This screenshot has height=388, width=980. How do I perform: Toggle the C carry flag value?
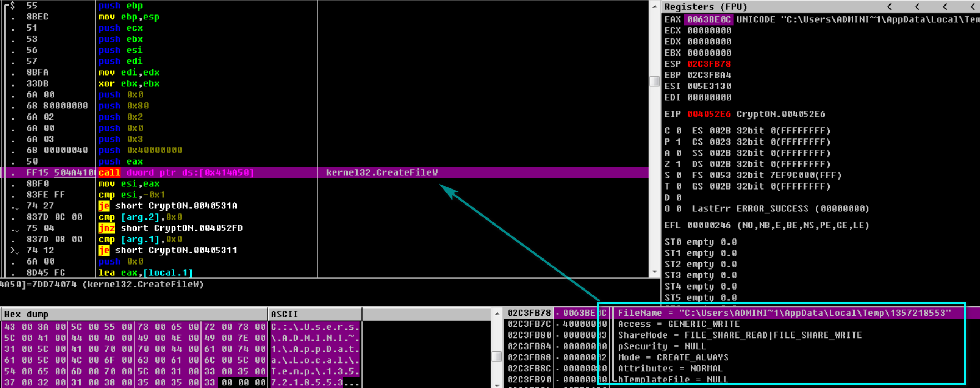[x=679, y=131]
